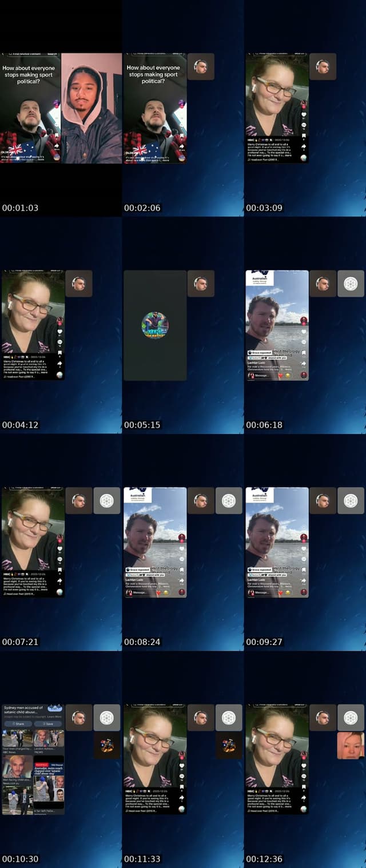Open the music disc icon in the 00:11:33 frame

click(182, 810)
